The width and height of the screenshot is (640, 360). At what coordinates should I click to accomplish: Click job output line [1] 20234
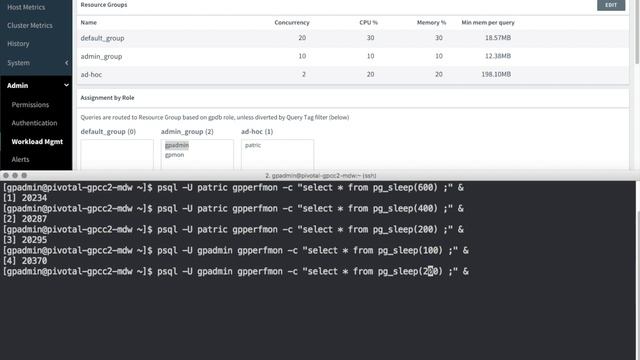tap(25, 198)
